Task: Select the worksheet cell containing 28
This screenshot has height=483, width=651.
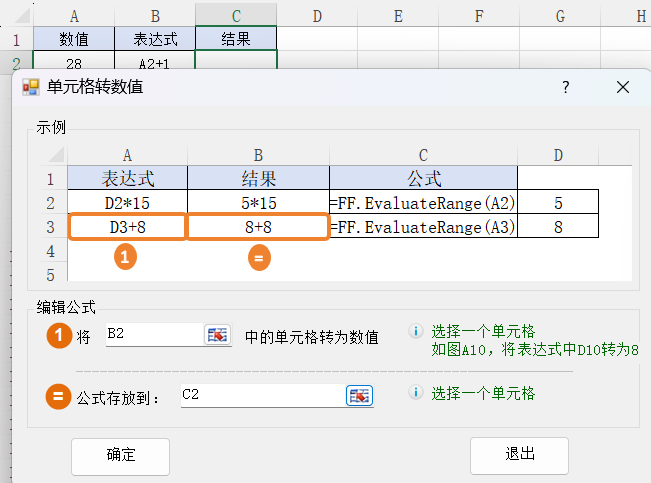Action: pyautogui.click(x=73, y=62)
